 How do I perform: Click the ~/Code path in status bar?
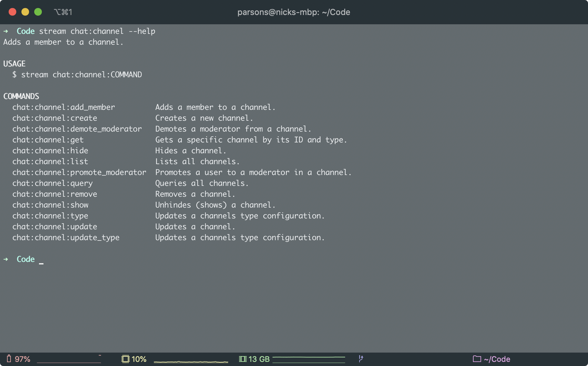click(x=496, y=359)
